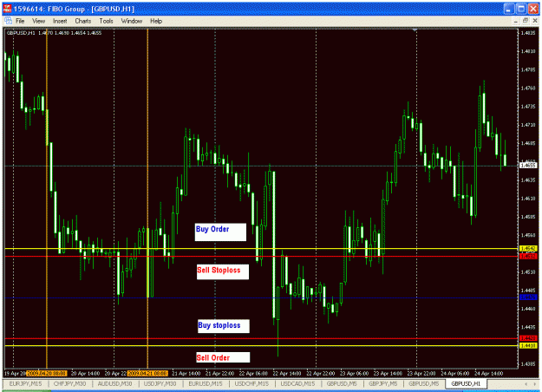Click the "22 Apr 14:00" time axis label
The image size is (542, 392).
pos(287,373)
